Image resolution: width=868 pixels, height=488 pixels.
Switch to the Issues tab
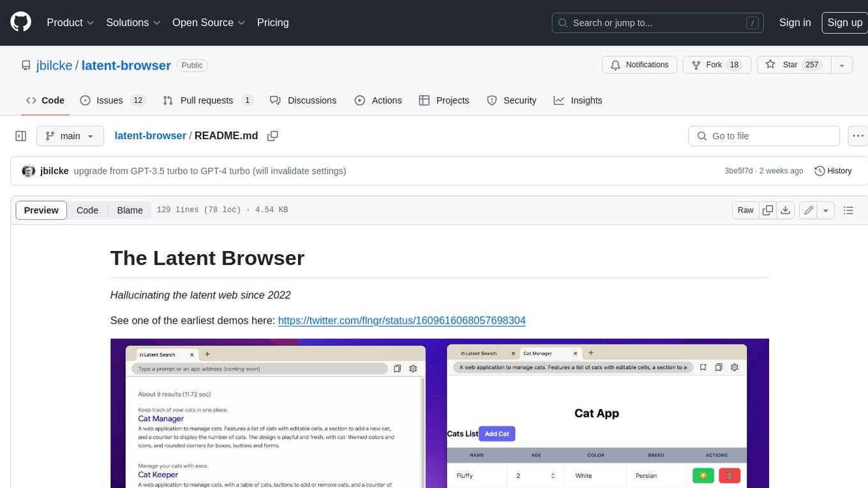[113, 100]
